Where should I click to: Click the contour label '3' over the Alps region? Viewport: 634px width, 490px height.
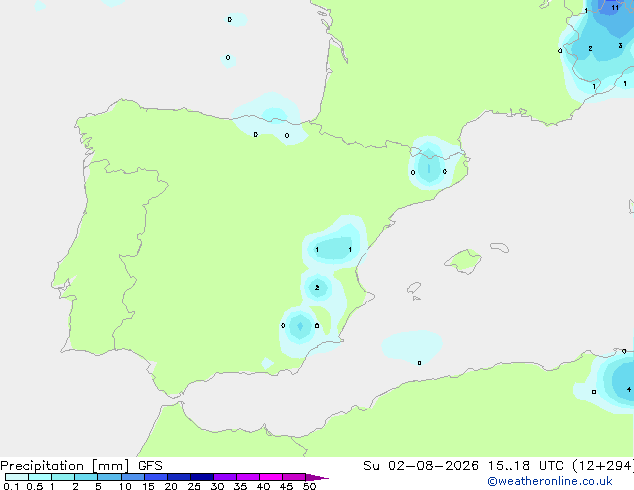point(620,46)
